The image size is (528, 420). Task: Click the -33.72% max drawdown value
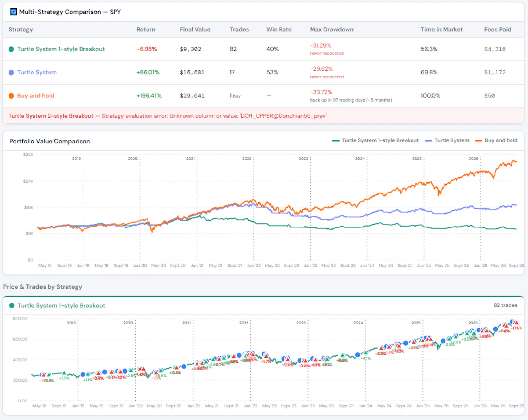[321, 92]
